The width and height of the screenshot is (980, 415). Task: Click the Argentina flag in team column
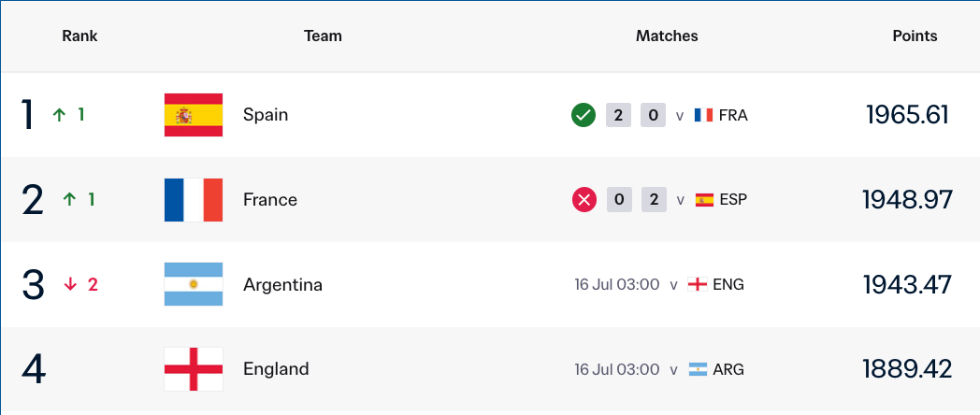coord(194,284)
